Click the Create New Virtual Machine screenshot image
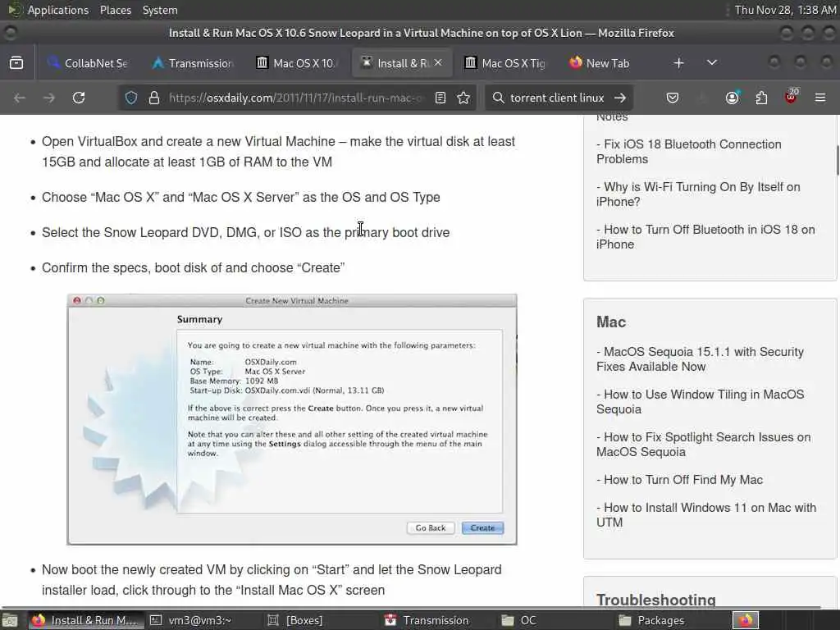The height and width of the screenshot is (630, 840). click(292, 419)
